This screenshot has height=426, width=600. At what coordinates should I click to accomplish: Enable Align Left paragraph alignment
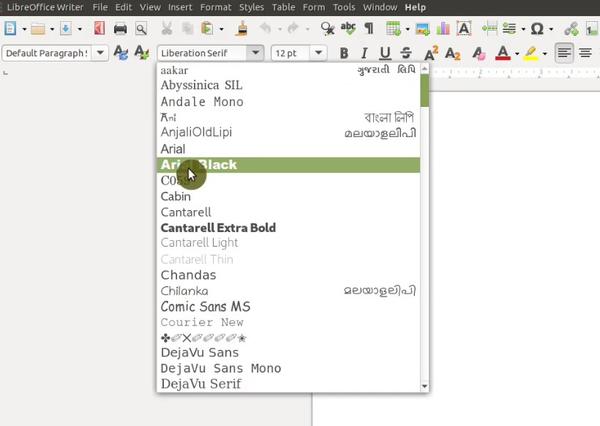[564, 53]
